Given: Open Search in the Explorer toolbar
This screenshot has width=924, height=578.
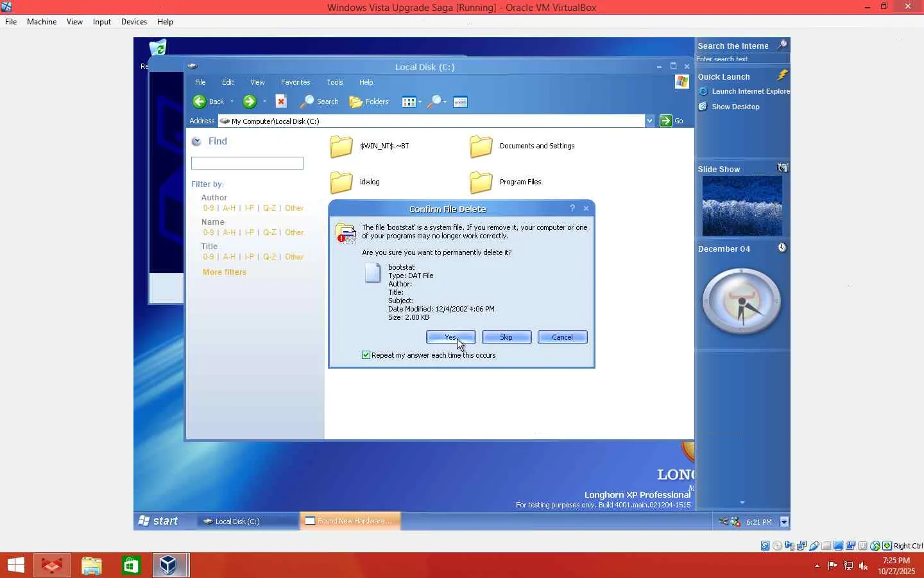Looking at the screenshot, I should pos(320,101).
